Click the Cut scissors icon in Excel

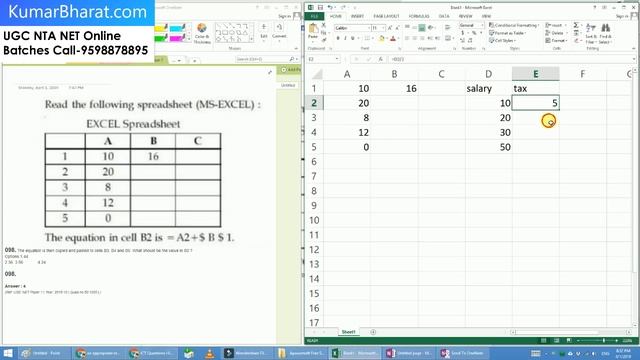click(x=324, y=25)
